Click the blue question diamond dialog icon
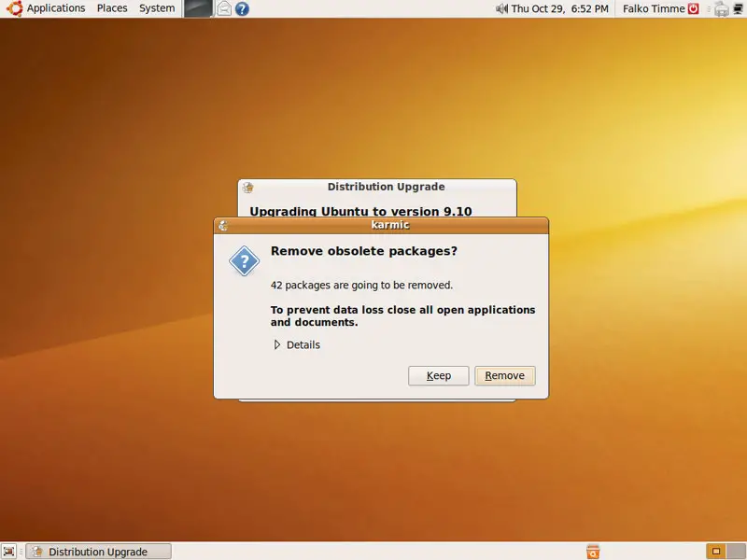 (x=244, y=261)
